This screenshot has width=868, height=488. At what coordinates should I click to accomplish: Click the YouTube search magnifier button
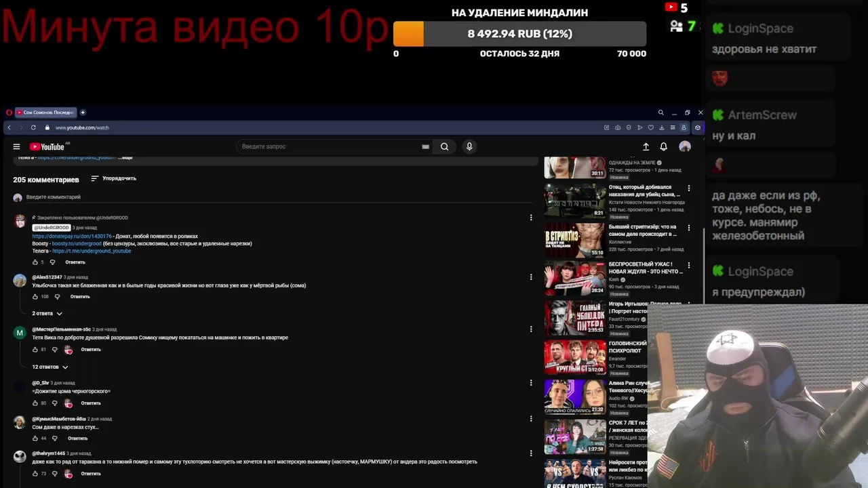click(444, 146)
